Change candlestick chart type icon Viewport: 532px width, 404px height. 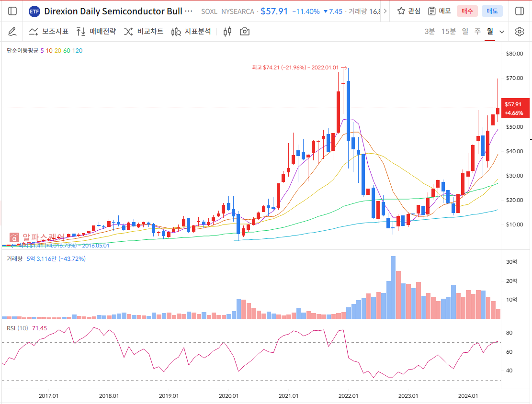point(227,32)
